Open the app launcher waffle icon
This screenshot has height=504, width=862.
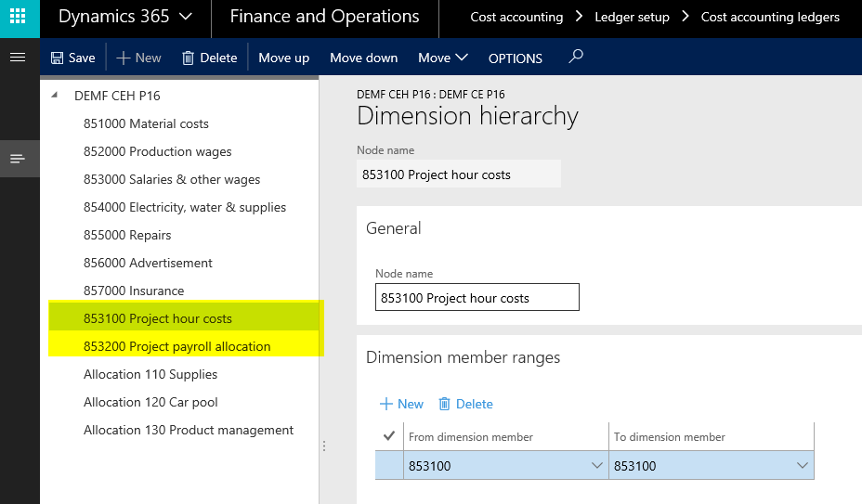pyautogui.click(x=20, y=18)
